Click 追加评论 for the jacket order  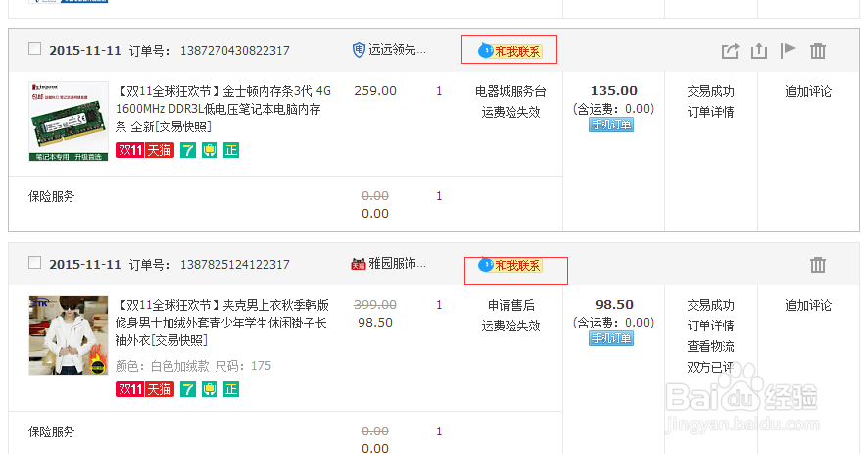(808, 305)
